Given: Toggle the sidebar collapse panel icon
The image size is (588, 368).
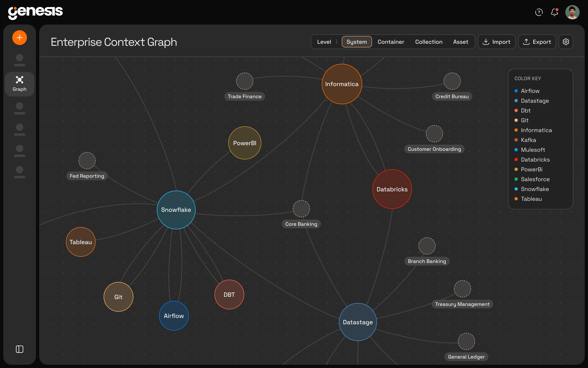Looking at the screenshot, I should point(19,349).
